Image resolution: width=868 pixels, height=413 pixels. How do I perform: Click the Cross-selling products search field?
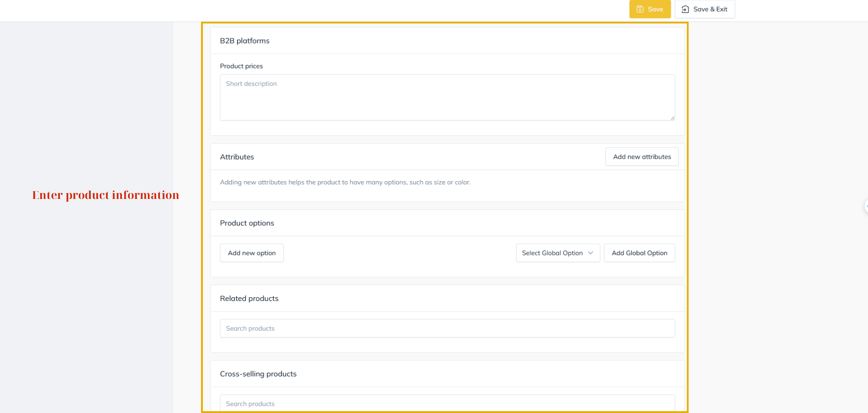[447, 403]
